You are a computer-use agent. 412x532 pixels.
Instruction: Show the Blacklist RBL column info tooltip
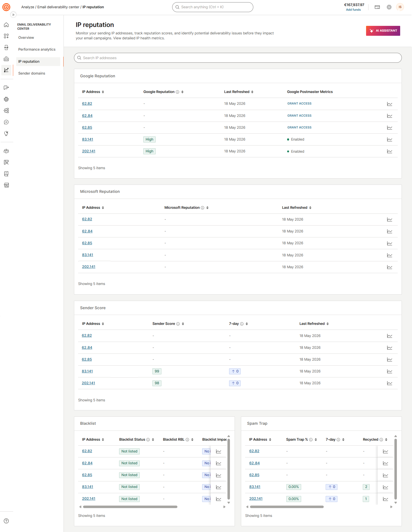click(x=187, y=440)
